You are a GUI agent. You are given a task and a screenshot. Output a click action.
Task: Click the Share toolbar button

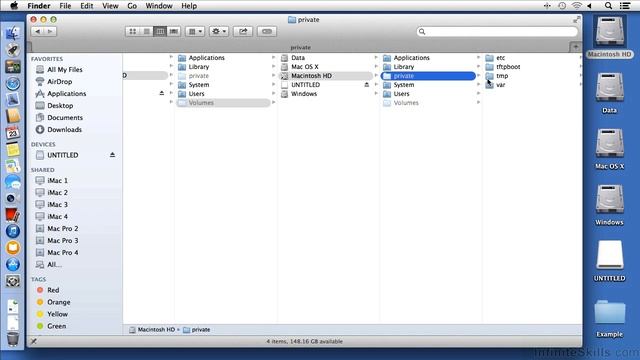coord(243,31)
